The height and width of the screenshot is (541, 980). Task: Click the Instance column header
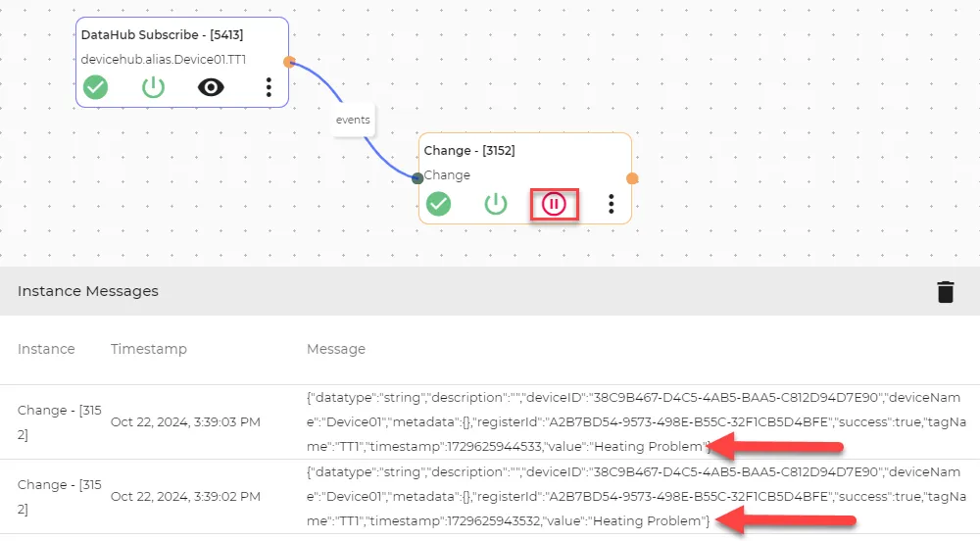pyautogui.click(x=46, y=349)
